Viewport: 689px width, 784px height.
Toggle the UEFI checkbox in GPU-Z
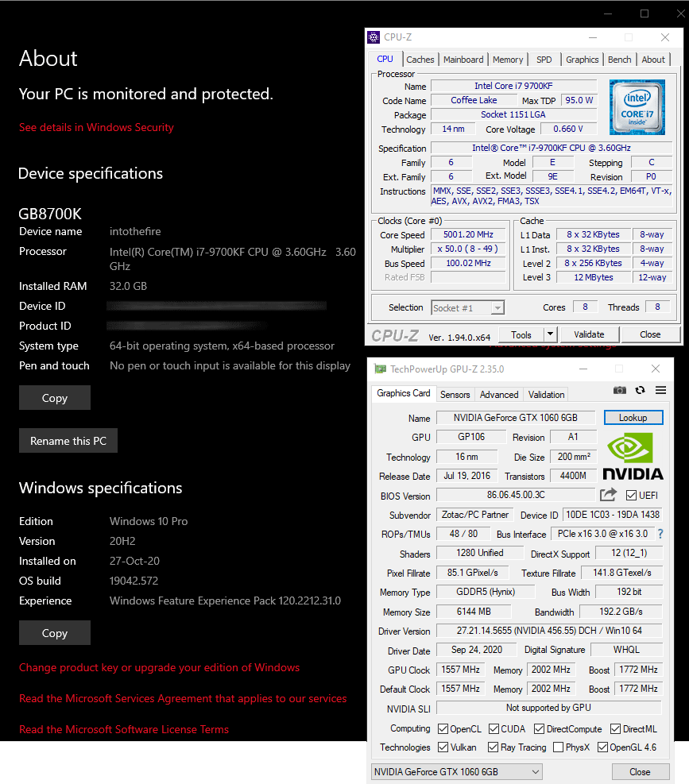click(632, 496)
